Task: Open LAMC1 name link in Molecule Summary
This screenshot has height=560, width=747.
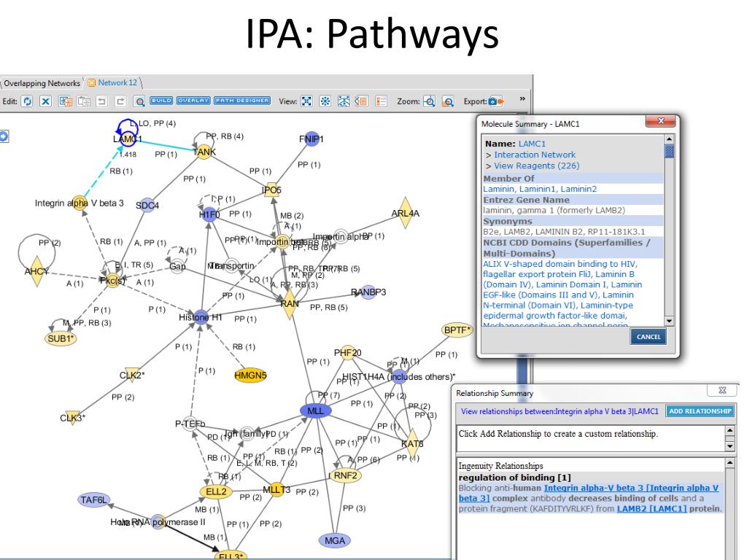Action: [532, 144]
